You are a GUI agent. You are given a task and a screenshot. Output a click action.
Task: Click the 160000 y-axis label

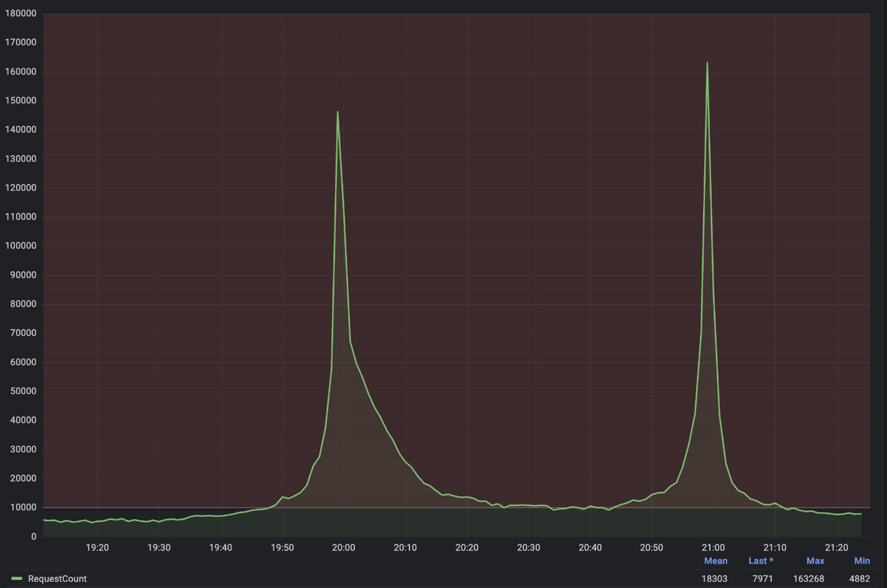pyautogui.click(x=20, y=72)
